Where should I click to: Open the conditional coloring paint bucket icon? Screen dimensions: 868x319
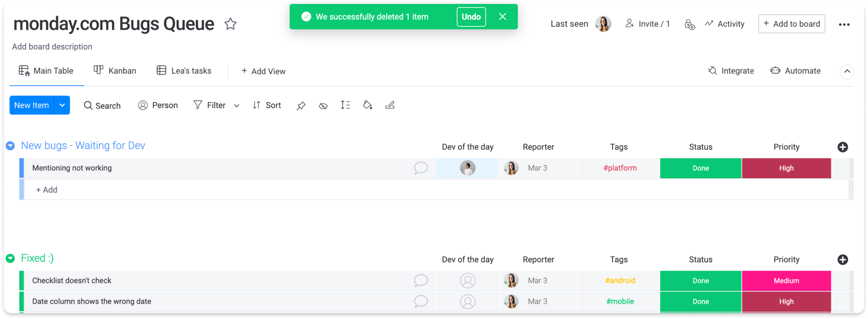(367, 105)
